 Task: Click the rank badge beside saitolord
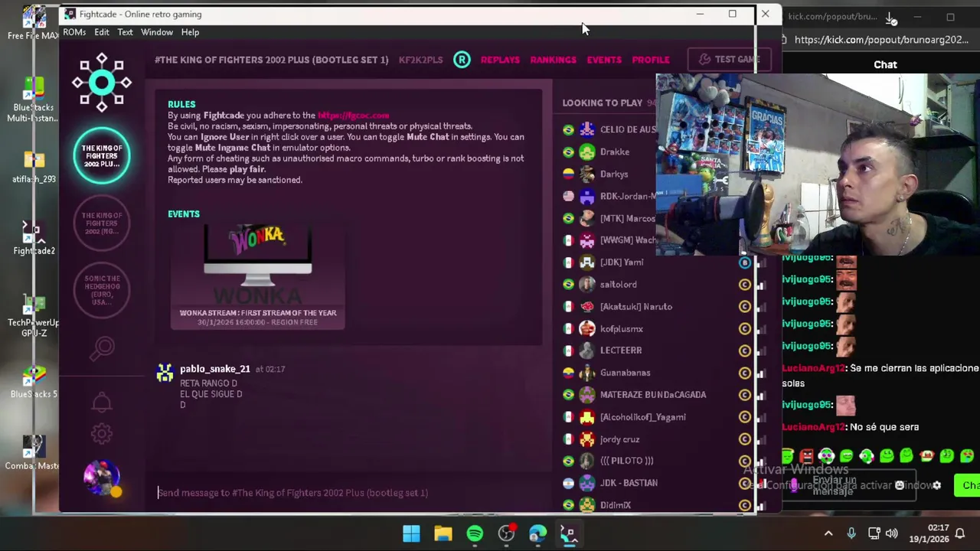pos(744,285)
